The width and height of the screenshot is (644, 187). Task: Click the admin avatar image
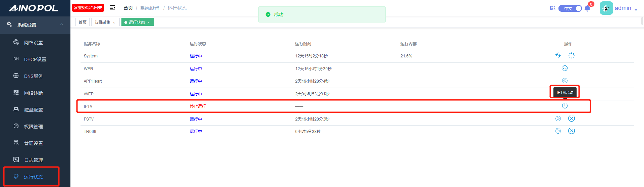tap(606, 8)
